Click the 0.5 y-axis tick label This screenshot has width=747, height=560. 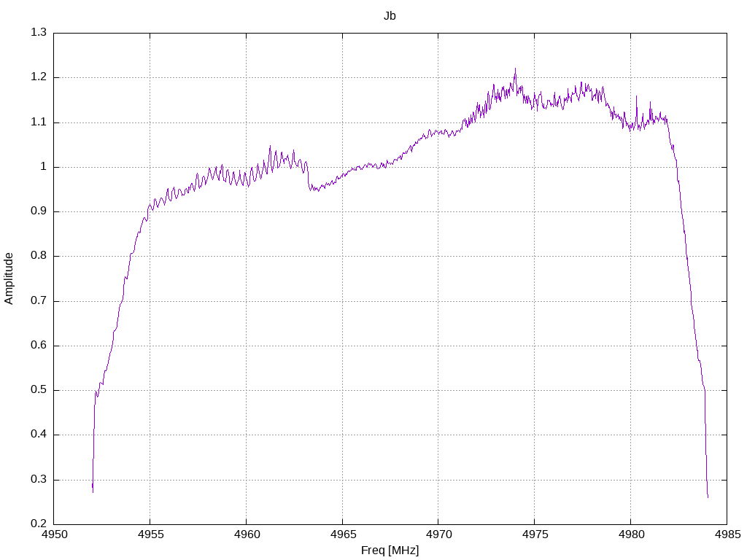[39, 390]
